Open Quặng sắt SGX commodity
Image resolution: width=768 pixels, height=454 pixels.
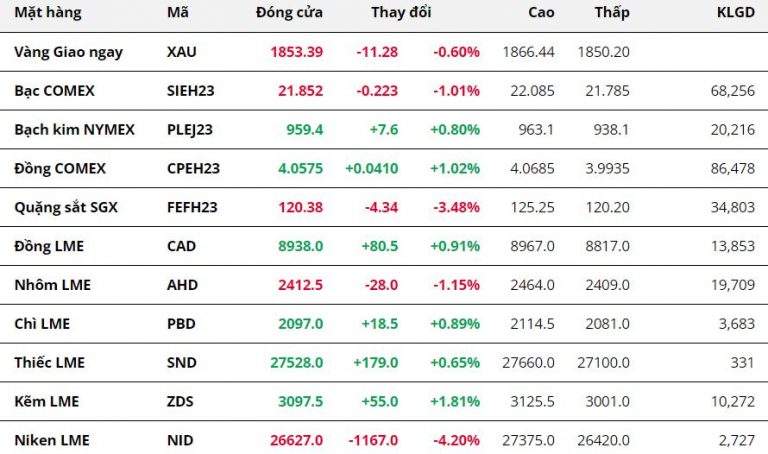coord(65,207)
